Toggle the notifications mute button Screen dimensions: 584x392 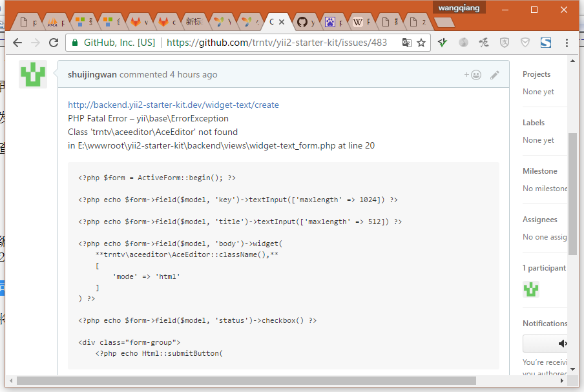(546, 344)
